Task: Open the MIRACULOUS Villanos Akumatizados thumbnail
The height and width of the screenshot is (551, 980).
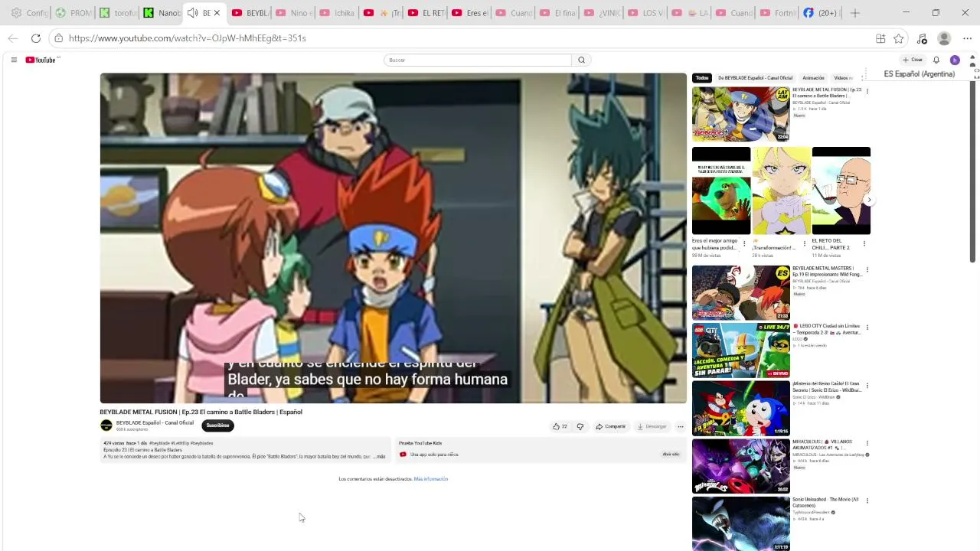Action: tap(740, 466)
